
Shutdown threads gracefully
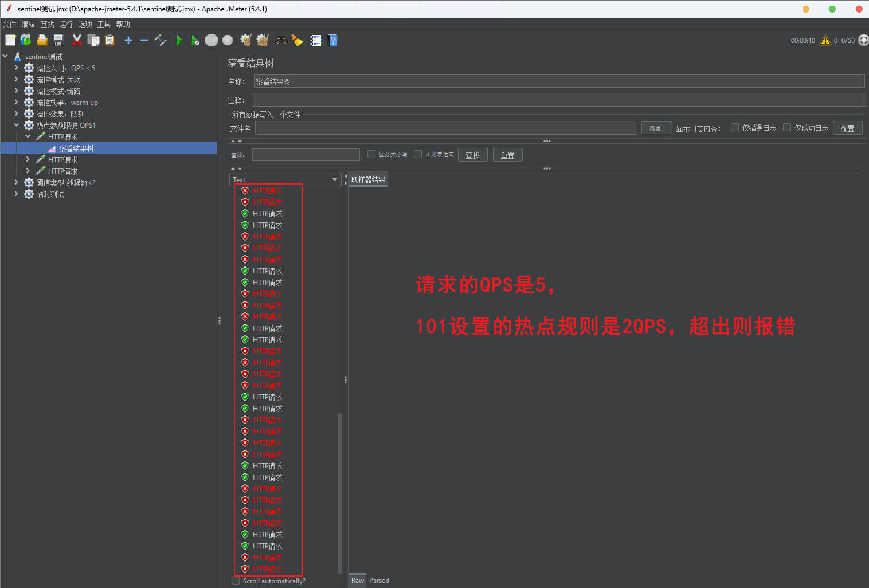click(x=228, y=40)
